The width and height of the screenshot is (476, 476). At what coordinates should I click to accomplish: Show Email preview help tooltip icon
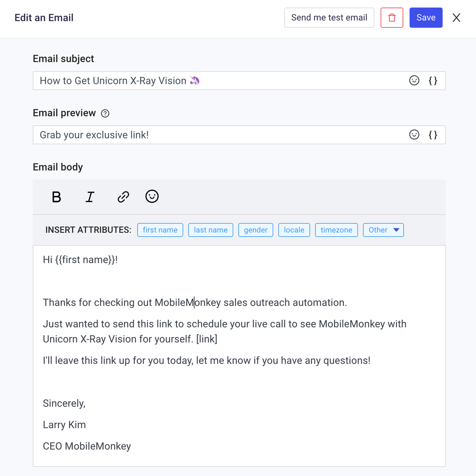click(x=105, y=113)
